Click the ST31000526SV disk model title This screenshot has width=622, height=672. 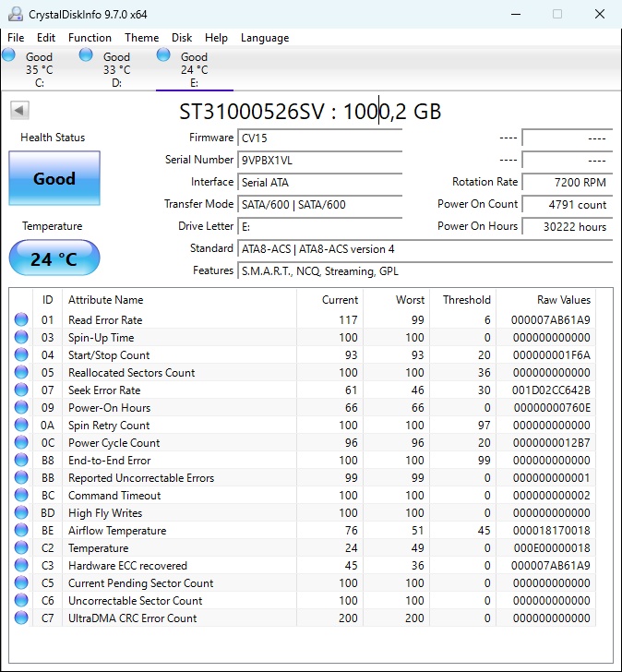310,112
